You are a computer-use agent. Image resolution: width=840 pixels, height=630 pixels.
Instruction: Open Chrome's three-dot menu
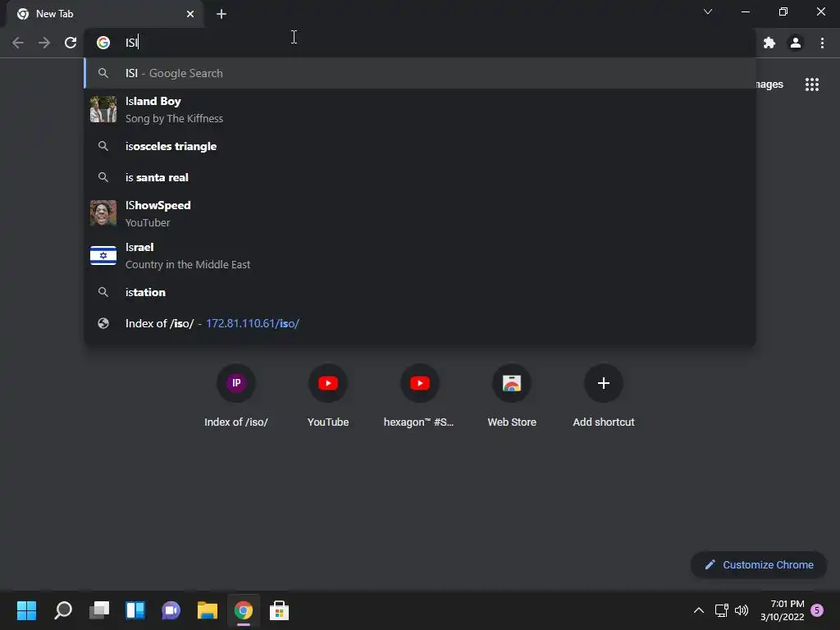pyautogui.click(x=822, y=43)
